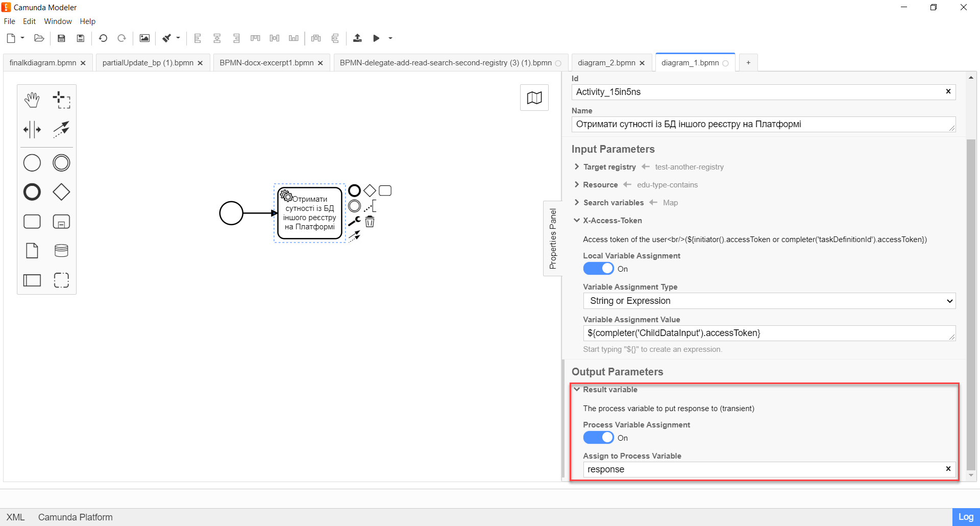The image size is (980, 526).
Task: Open the Log panel
Action: click(966, 517)
